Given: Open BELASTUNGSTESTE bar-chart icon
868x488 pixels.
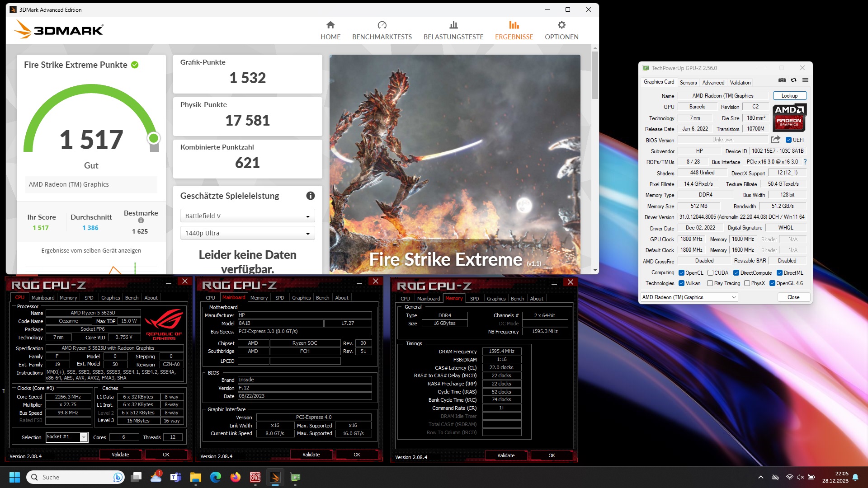Looking at the screenshot, I should point(453,25).
